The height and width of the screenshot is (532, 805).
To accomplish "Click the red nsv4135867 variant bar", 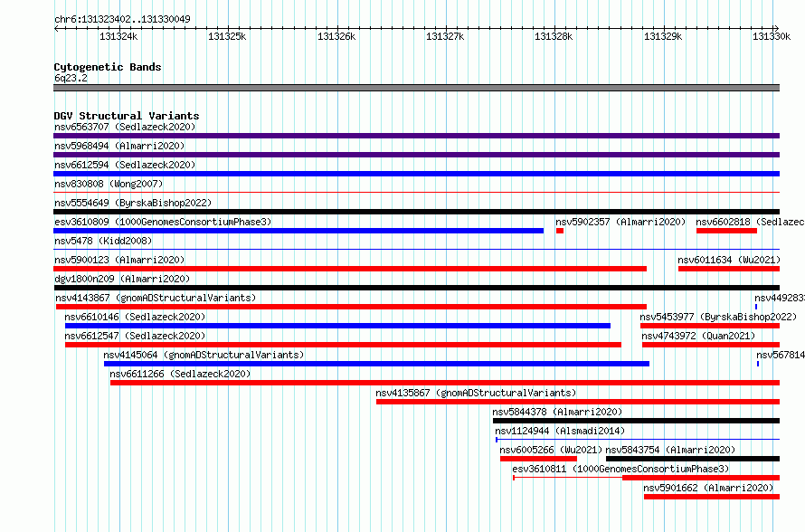I will pyautogui.click(x=578, y=402).
